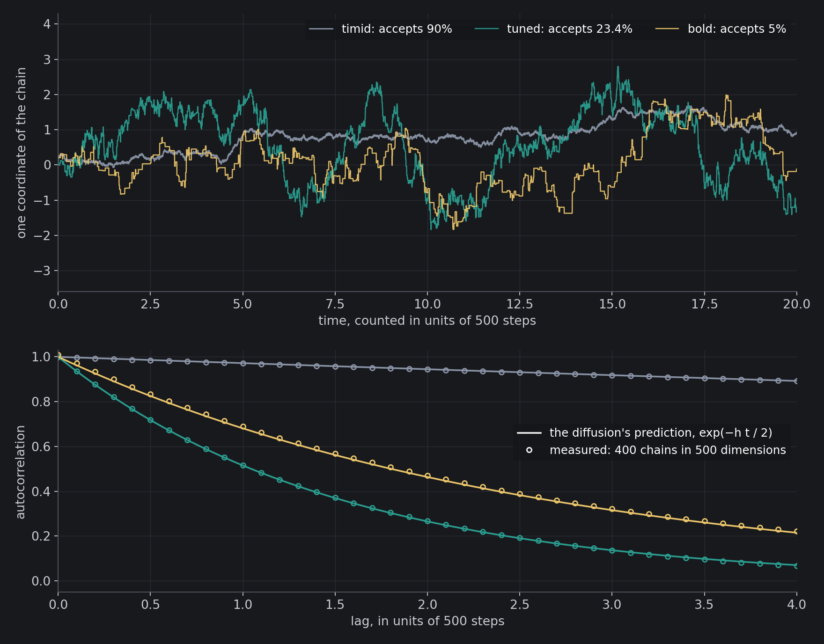The width and height of the screenshot is (824, 644).
Task: Click tick label '−3' on the chain coordinate axis
Action: (42, 271)
